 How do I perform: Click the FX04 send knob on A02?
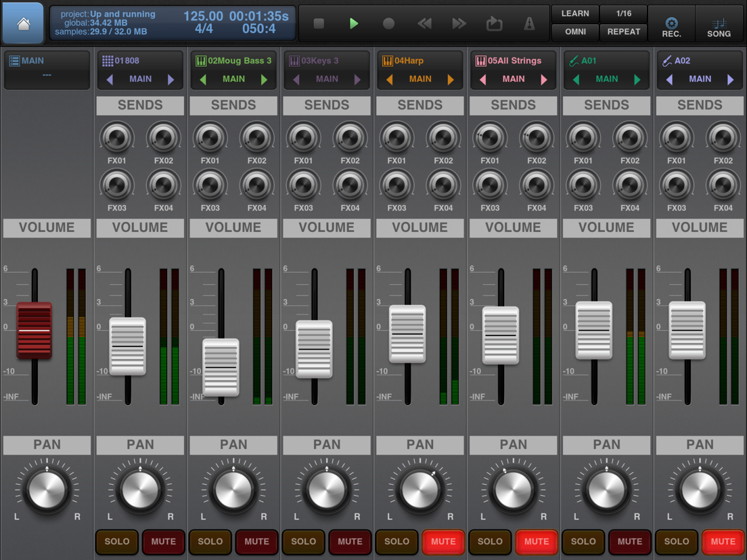[723, 185]
